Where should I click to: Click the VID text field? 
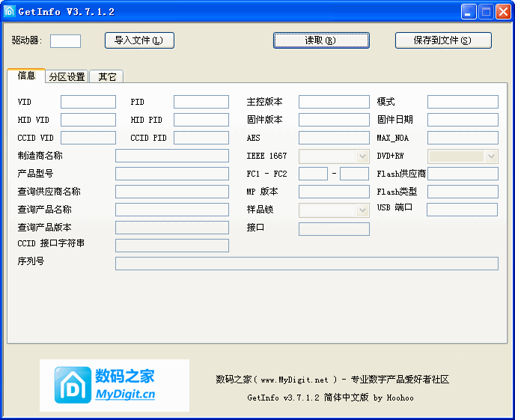tap(88, 102)
